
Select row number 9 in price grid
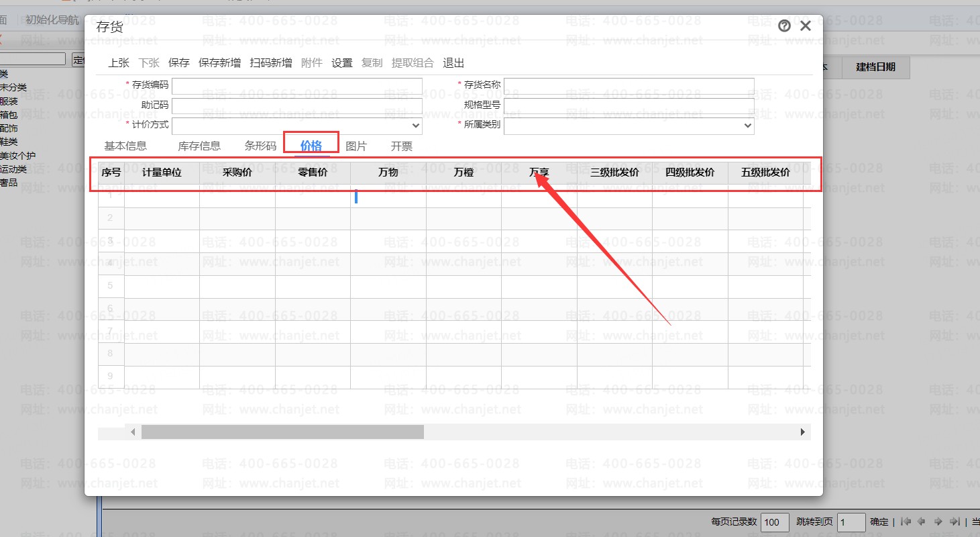[111, 377]
